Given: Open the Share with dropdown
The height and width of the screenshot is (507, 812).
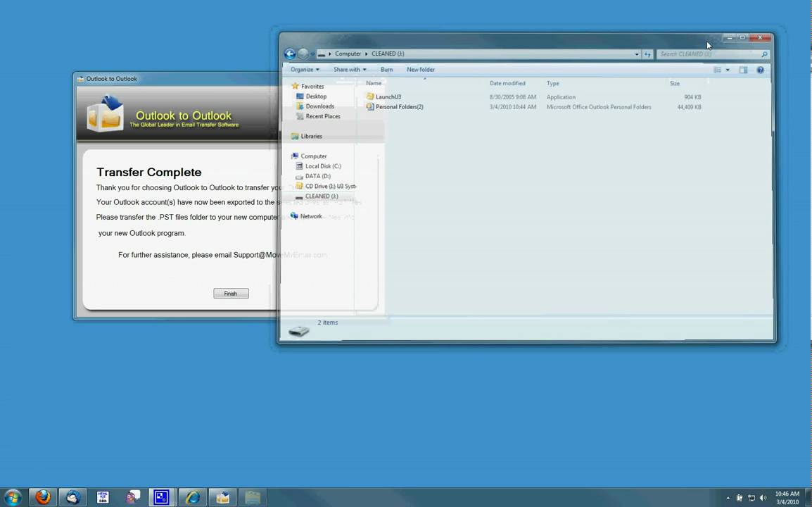Looking at the screenshot, I should point(350,70).
